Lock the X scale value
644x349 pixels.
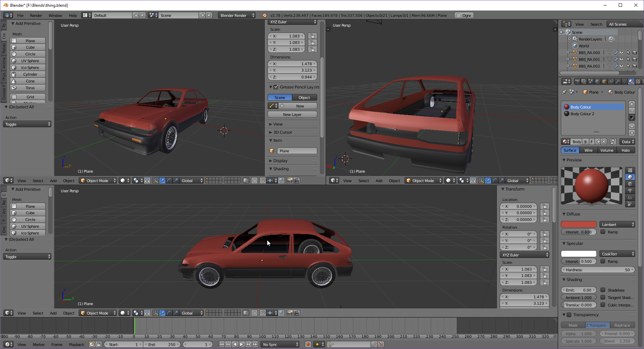point(312,36)
